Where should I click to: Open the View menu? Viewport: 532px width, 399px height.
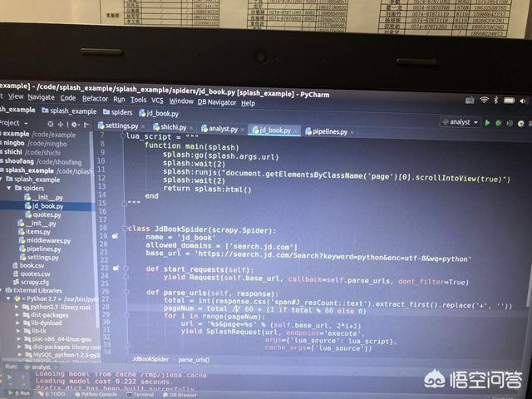point(16,96)
